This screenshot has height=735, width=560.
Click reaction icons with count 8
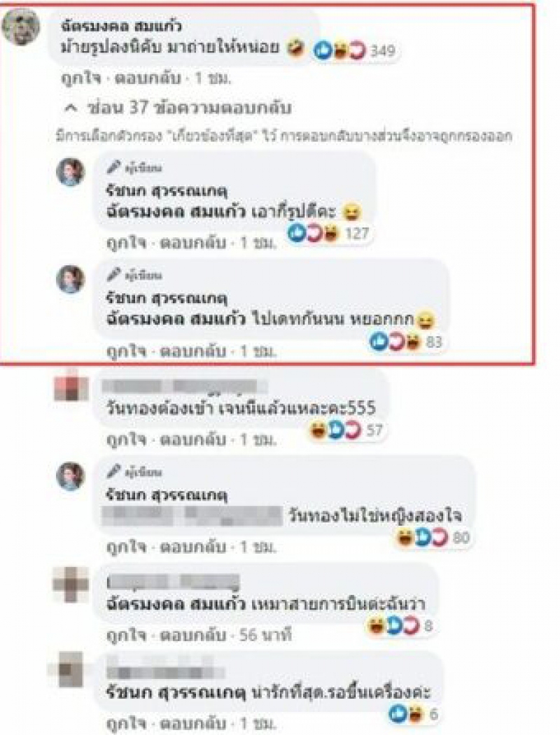pos(401,626)
